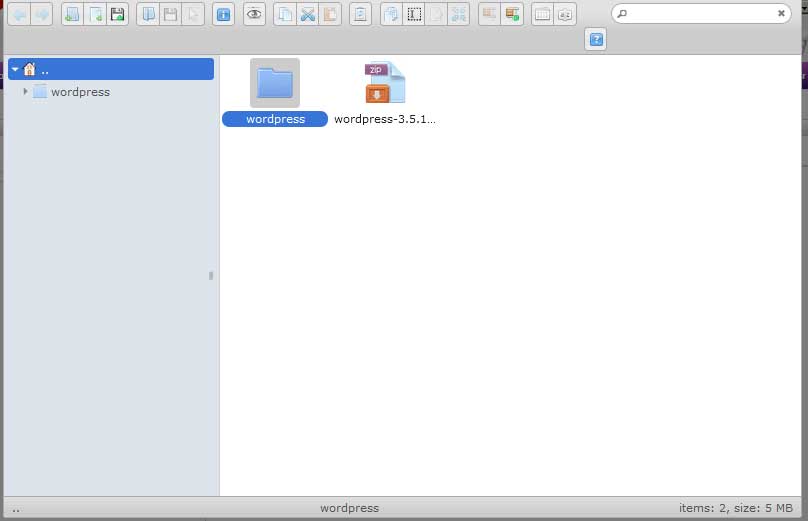This screenshot has height=521, width=808.
Task: Focus the search input field
Action: pyautogui.click(x=702, y=13)
